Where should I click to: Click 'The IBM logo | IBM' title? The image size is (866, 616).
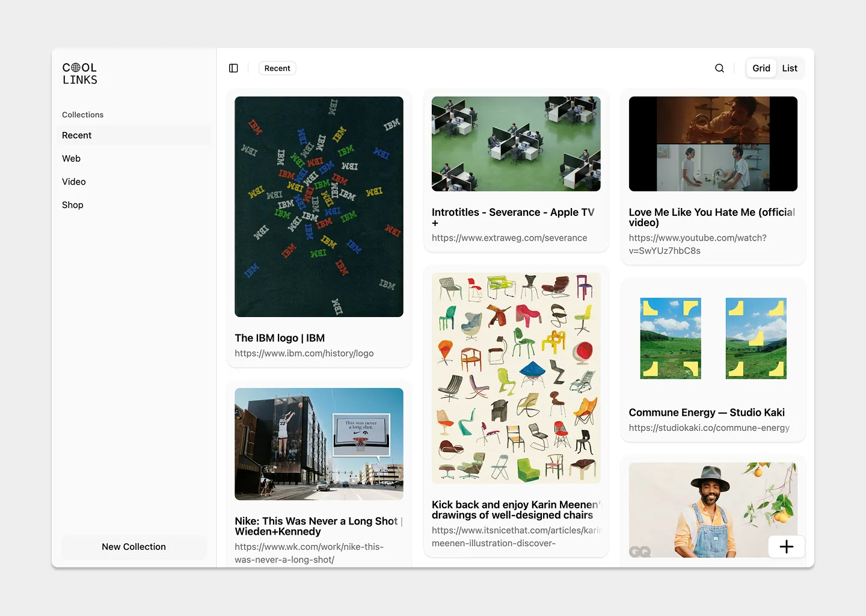[280, 338]
